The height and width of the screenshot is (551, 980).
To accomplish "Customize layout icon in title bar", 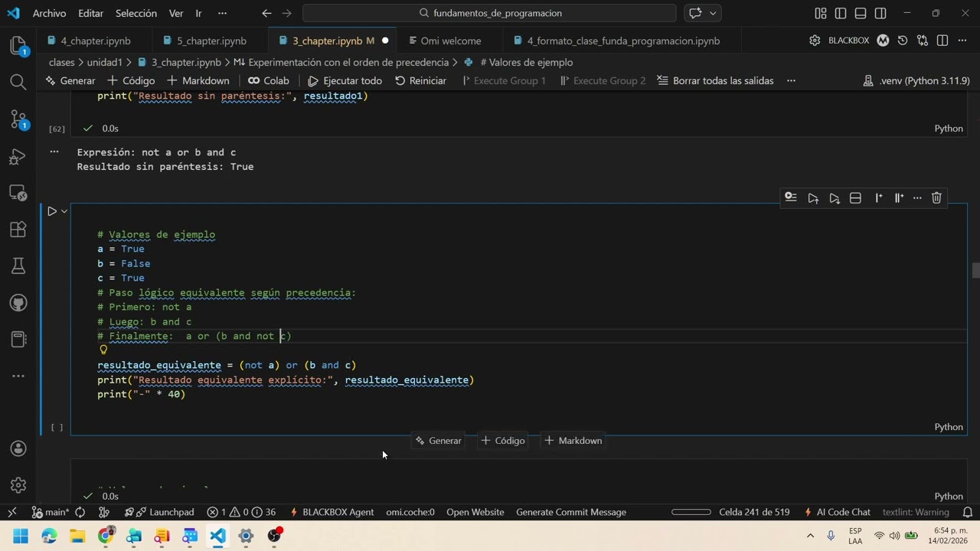I will [x=821, y=13].
